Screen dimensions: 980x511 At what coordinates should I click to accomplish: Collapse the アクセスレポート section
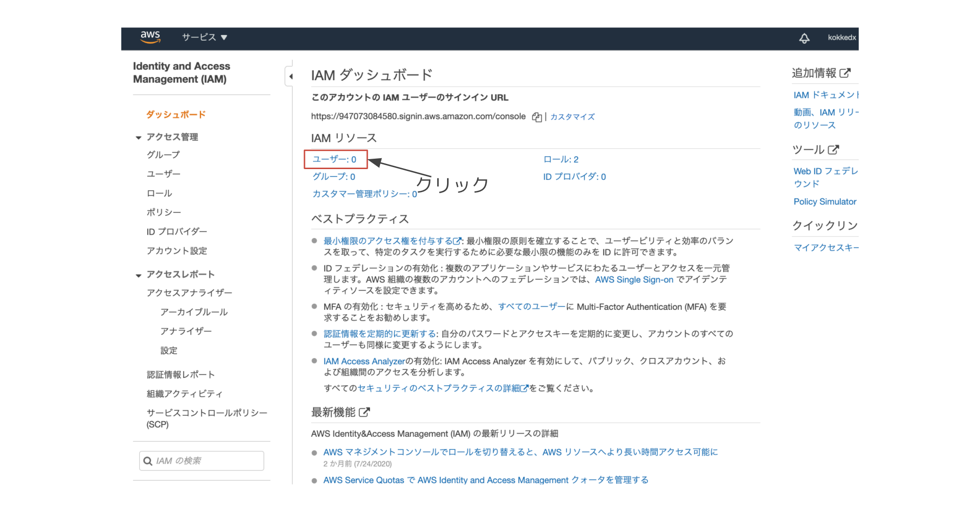coord(137,274)
